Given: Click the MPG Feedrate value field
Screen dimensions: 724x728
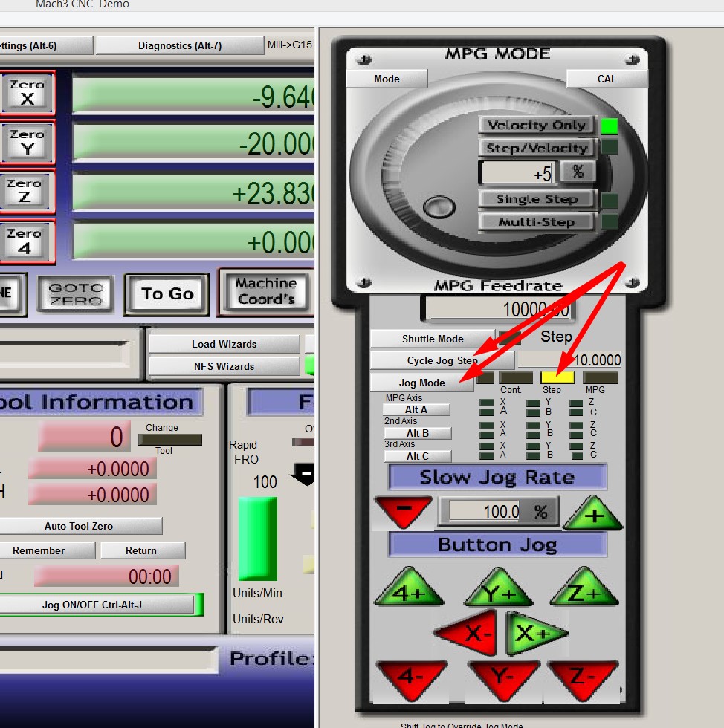Looking at the screenshot, I should point(498,309).
